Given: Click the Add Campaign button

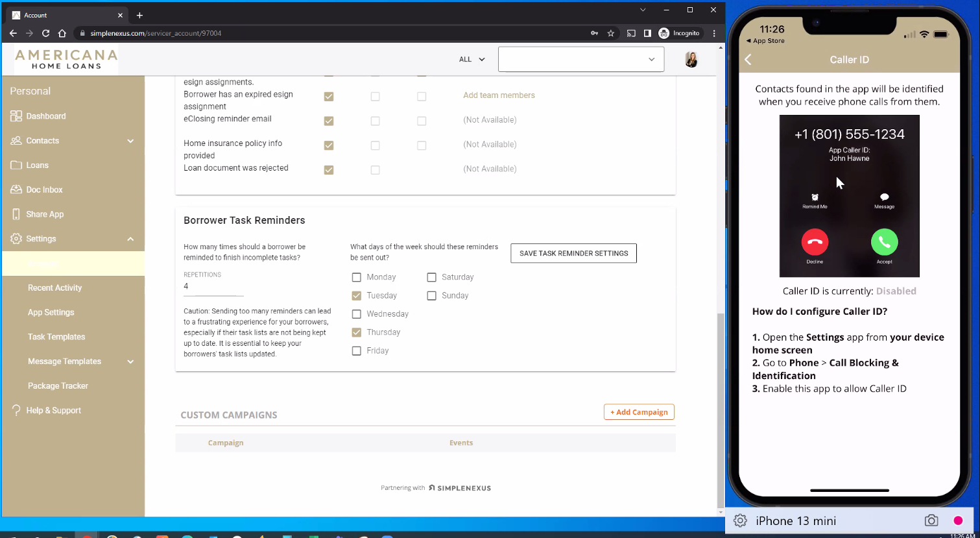Looking at the screenshot, I should 638,412.
